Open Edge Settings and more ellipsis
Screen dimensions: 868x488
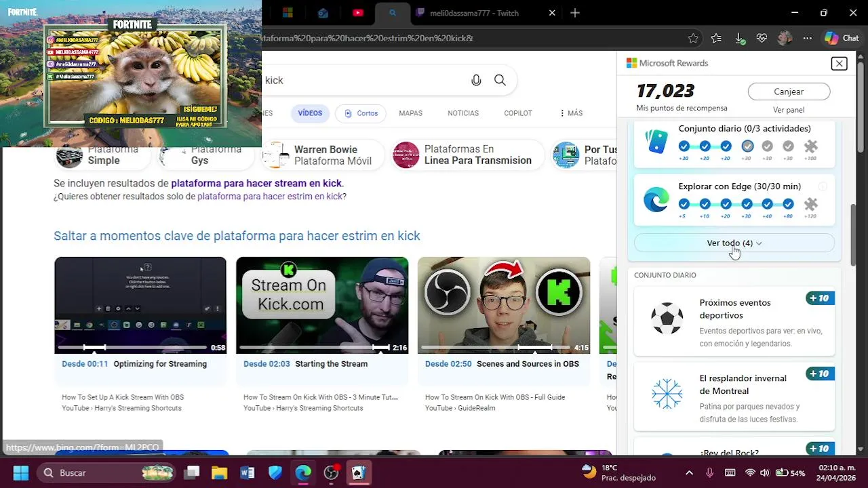pos(807,39)
